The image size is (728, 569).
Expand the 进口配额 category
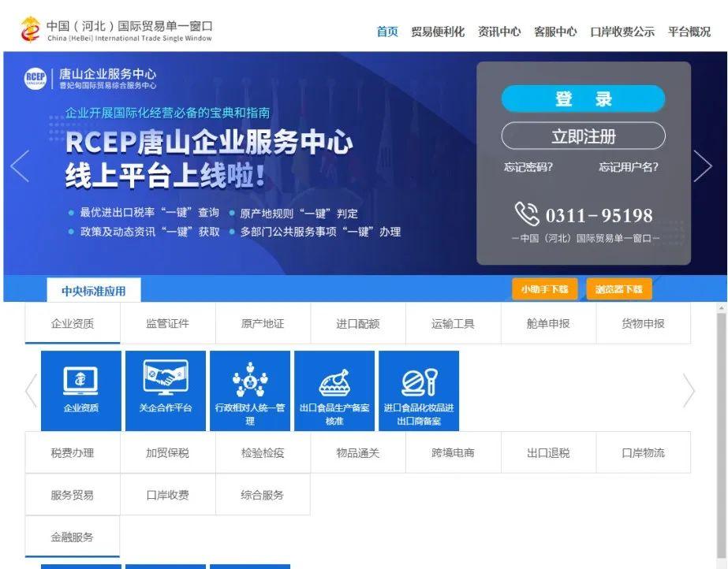pos(358,324)
